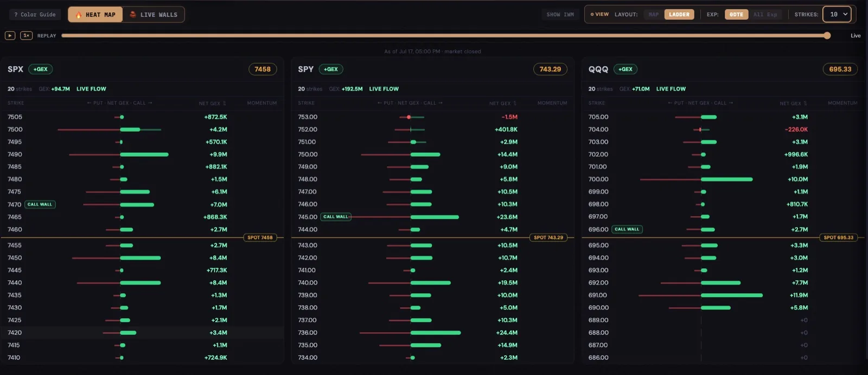This screenshot has height=375, width=868.
Task: Sort the QQQ panel by Net GEX
Action: tap(793, 103)
